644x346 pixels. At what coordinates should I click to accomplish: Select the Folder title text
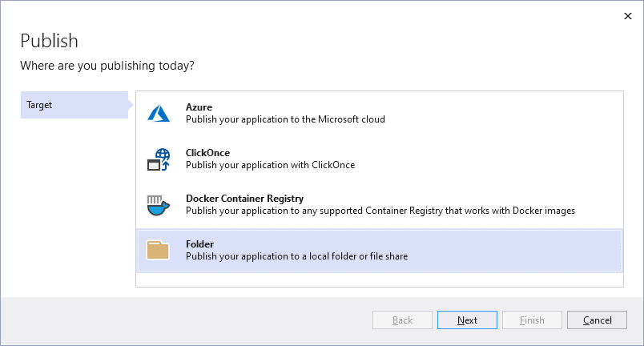199,244
